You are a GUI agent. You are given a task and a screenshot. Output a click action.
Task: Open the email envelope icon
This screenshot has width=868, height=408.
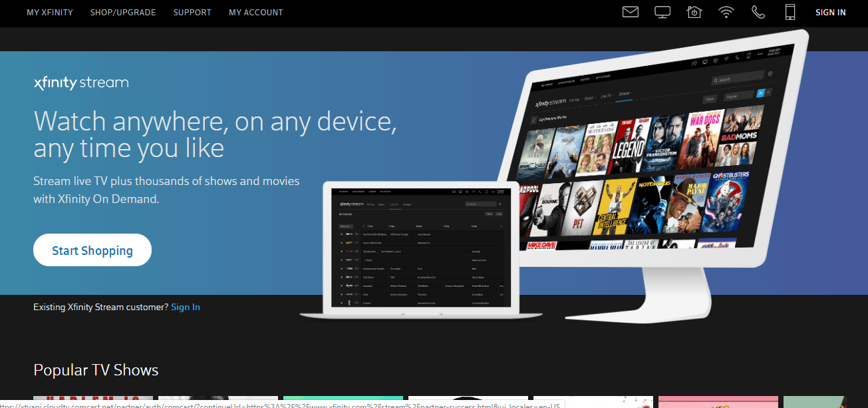631,12
